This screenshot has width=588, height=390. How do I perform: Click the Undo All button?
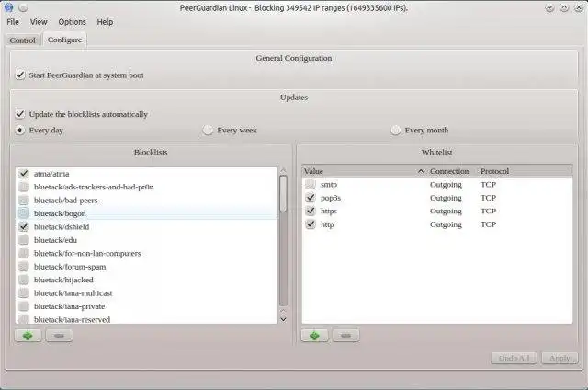[514, 358]
